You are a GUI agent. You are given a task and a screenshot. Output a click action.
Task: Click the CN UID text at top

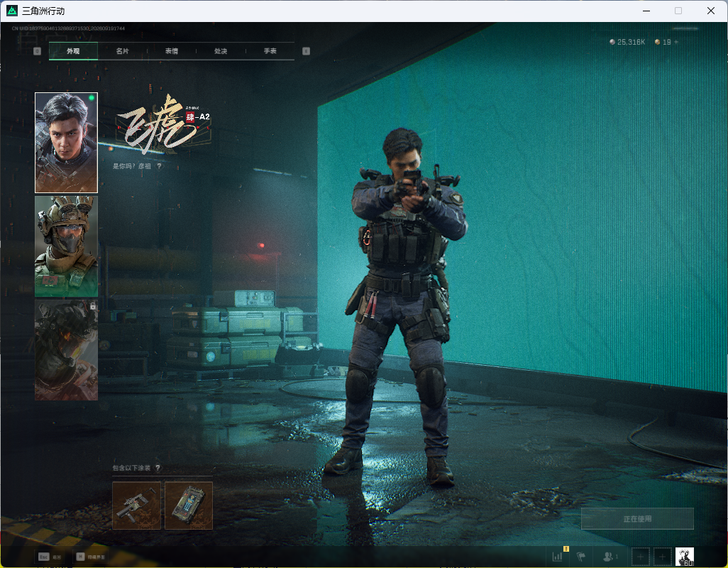(x=68, y=28)
